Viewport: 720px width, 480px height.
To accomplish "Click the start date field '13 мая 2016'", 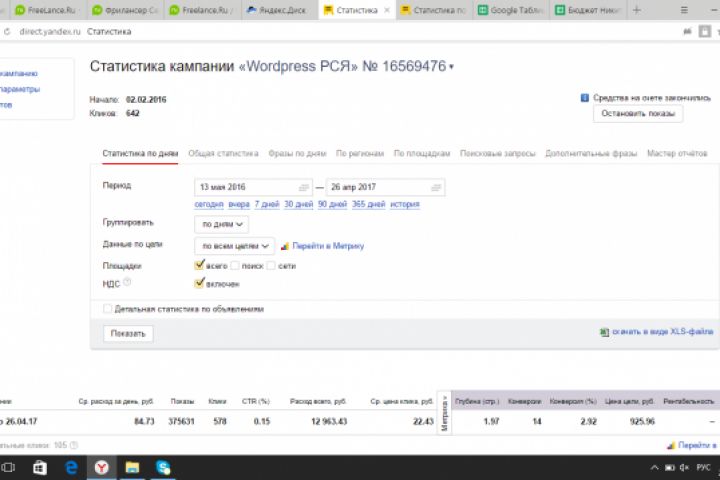I will point(253,187).
